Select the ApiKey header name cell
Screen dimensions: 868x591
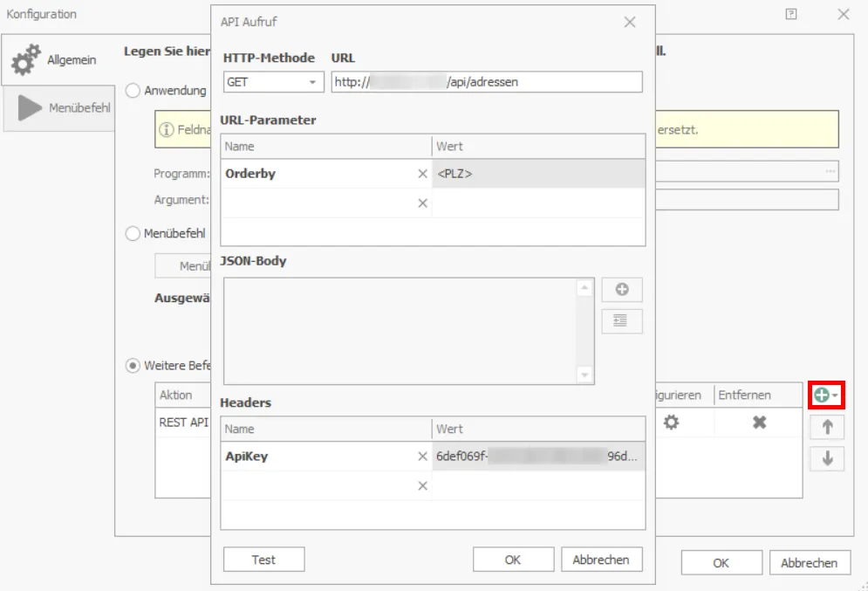[x=318, y=457]
